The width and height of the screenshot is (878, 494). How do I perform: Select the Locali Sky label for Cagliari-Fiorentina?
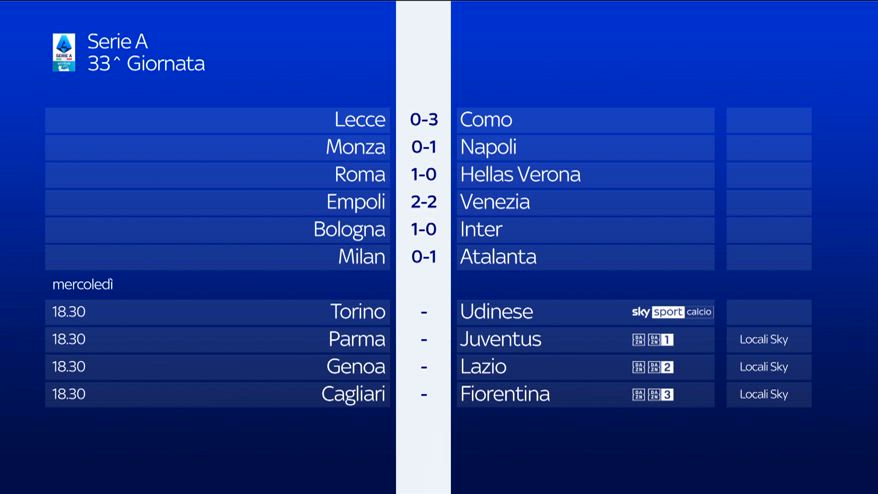(764, 394)
